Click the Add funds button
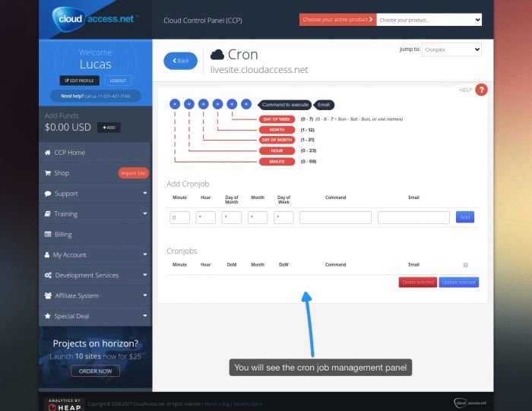The image size is (532, 411). tap(109, 128)
